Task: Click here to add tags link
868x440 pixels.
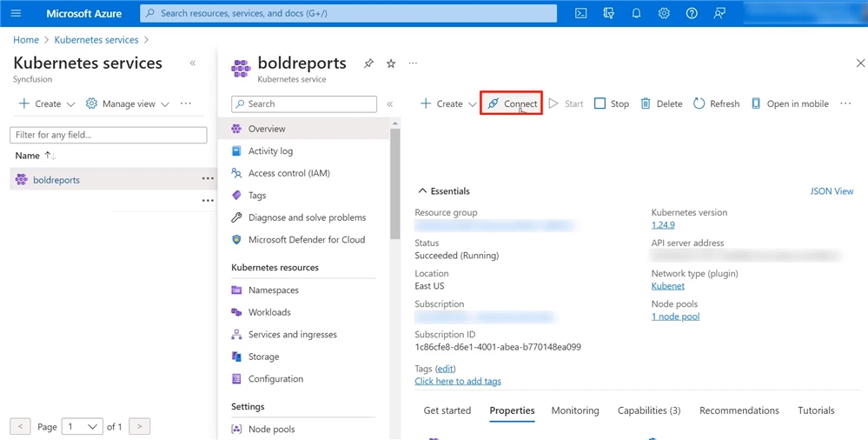Action: pyautogui.click(x=458, y=381)
